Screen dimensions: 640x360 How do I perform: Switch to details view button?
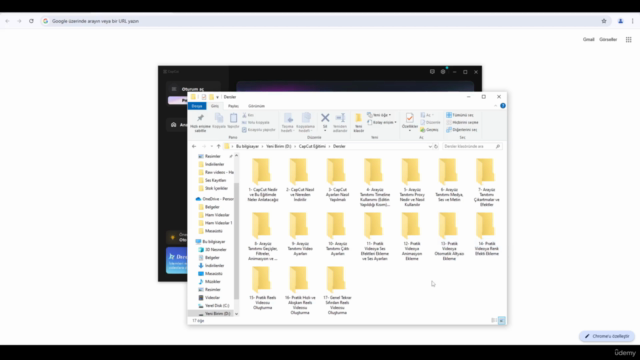494,320
